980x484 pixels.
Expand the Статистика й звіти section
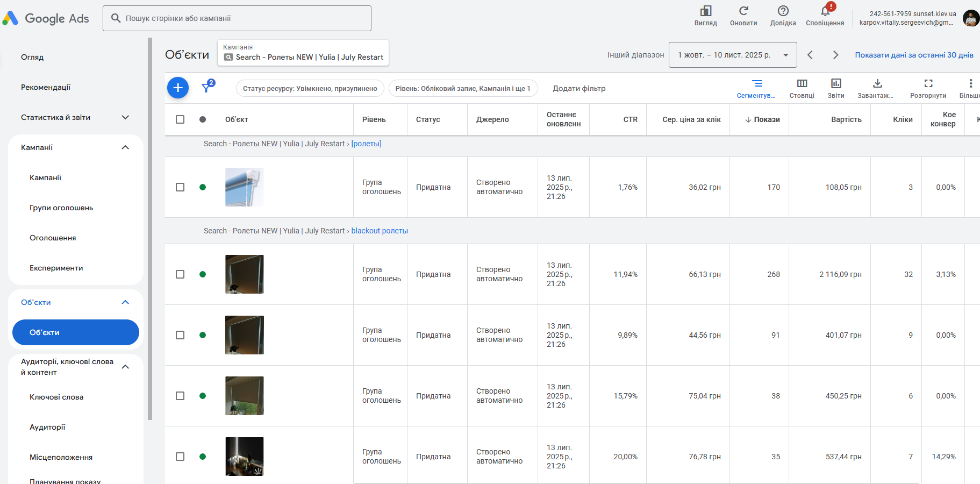pos(125,117)
